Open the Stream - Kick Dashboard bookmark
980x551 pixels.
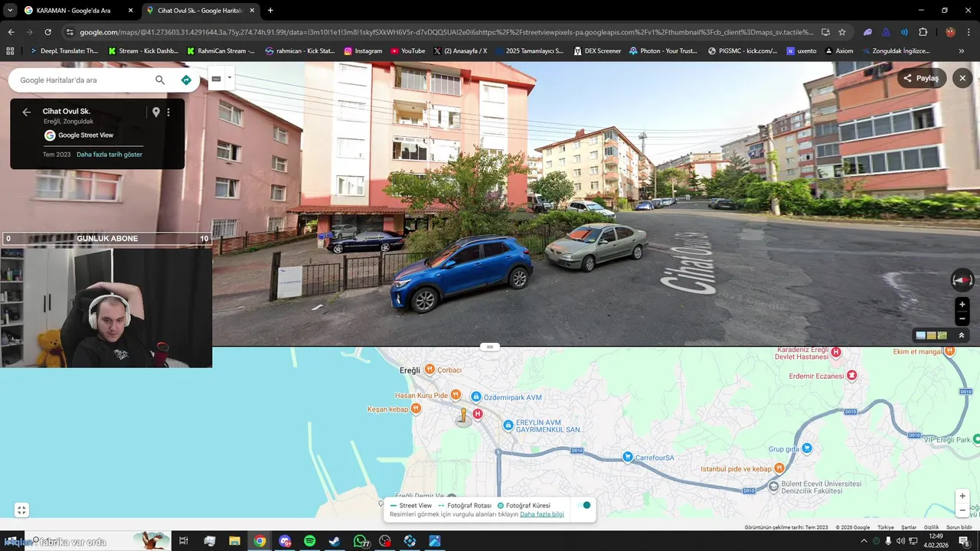click(143, 51)
